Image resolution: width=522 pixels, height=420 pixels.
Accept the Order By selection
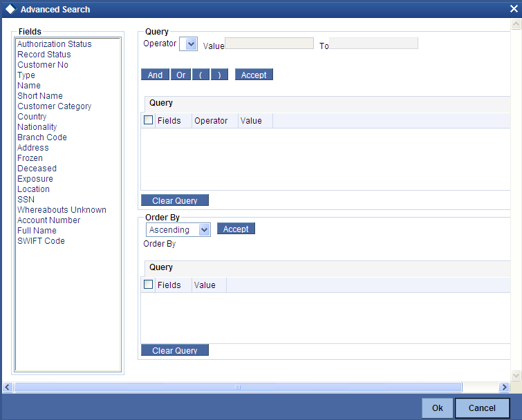(236, 229)
